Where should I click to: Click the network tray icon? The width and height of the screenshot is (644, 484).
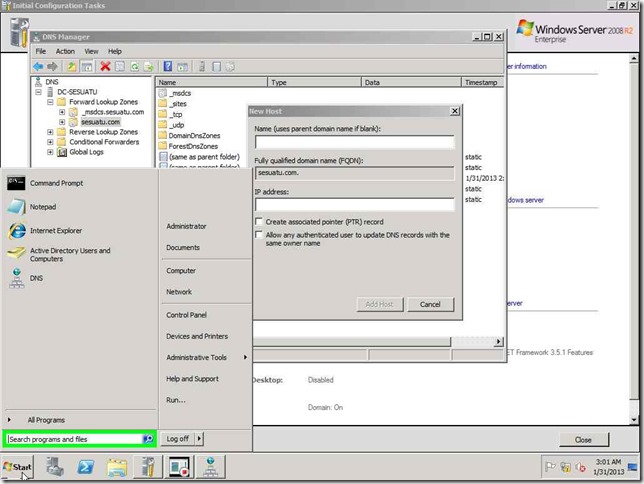[x=566, y=467]
